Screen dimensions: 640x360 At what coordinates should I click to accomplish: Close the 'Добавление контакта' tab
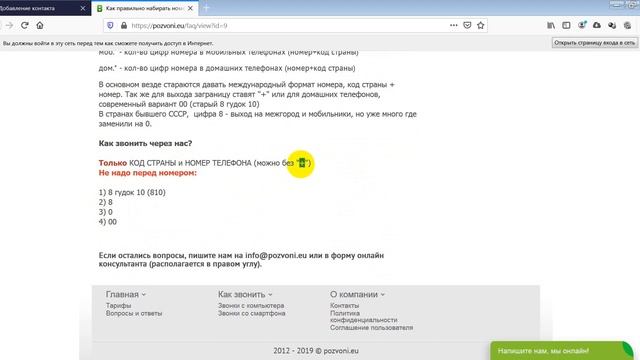point(83,8)
